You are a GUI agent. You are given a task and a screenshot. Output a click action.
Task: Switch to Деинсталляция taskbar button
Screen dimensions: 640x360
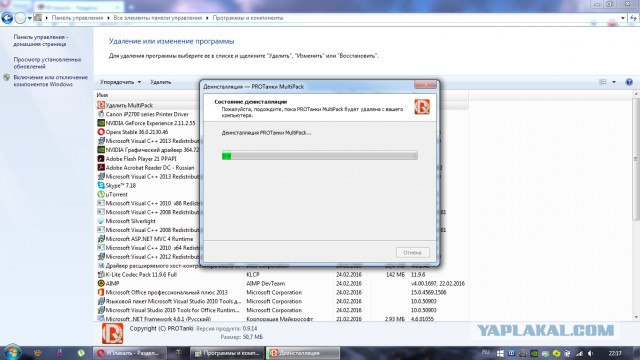[x=303, y=353]
